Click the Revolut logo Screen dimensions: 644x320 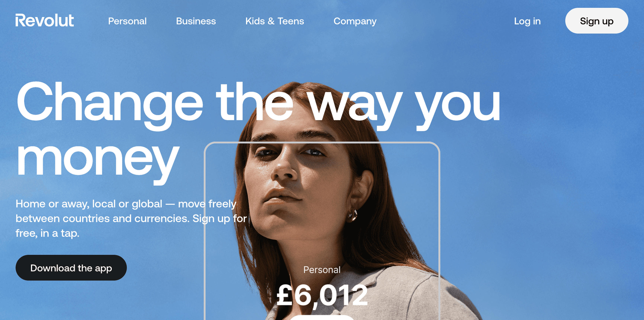pos(44,20)
